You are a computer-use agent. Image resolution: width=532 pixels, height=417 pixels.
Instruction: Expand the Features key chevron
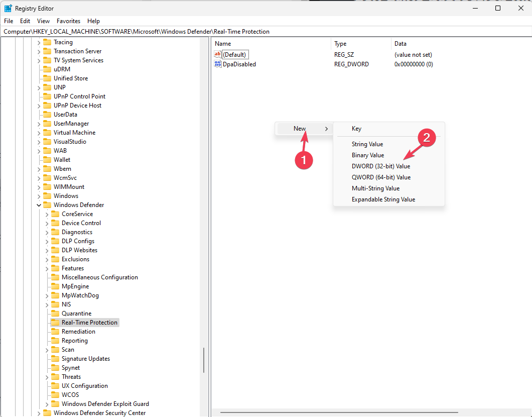point(47,269)
